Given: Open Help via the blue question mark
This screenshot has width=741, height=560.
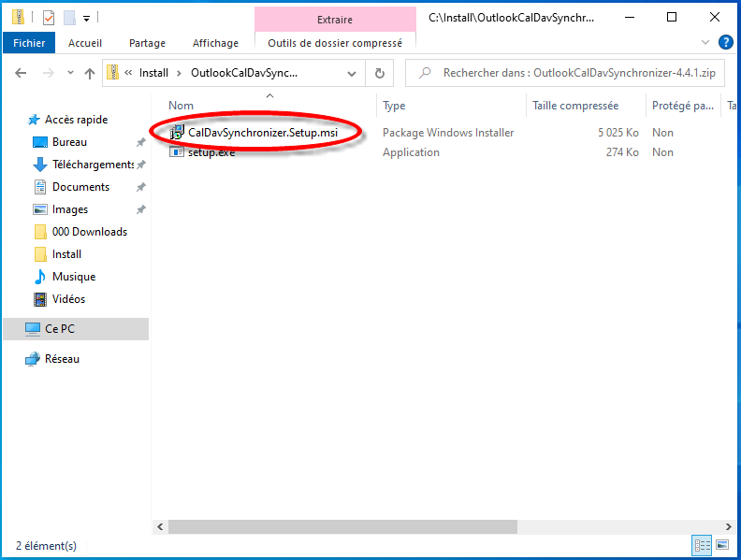Looking at the screenshot, I should point(726,42).
